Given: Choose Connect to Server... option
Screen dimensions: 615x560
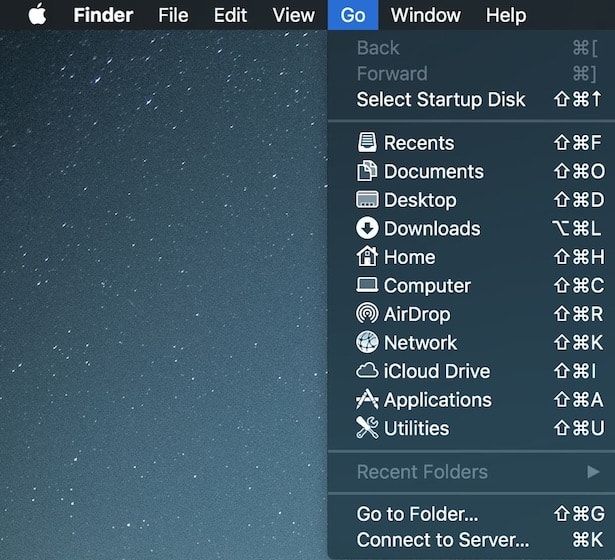Looking at the screenshot, I should pos(442,541).
